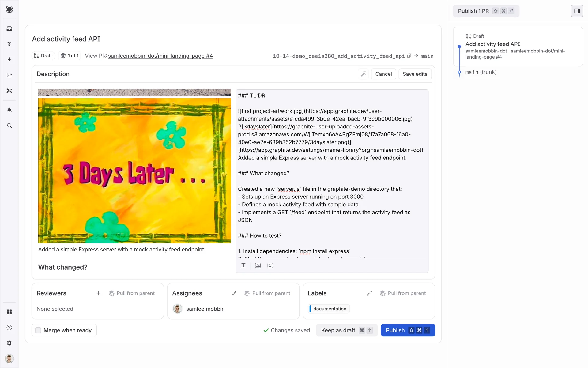The height and width of the screenshot is (368, 588).
Task: Click the AI magic wand description icon
Action: tap(364, 74)
